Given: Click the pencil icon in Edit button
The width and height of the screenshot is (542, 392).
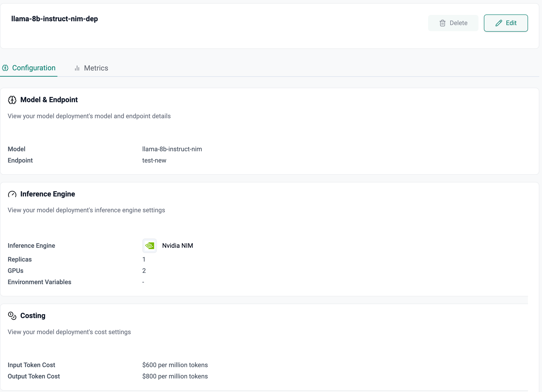Looking at the screenshot, I should (499, 23).
